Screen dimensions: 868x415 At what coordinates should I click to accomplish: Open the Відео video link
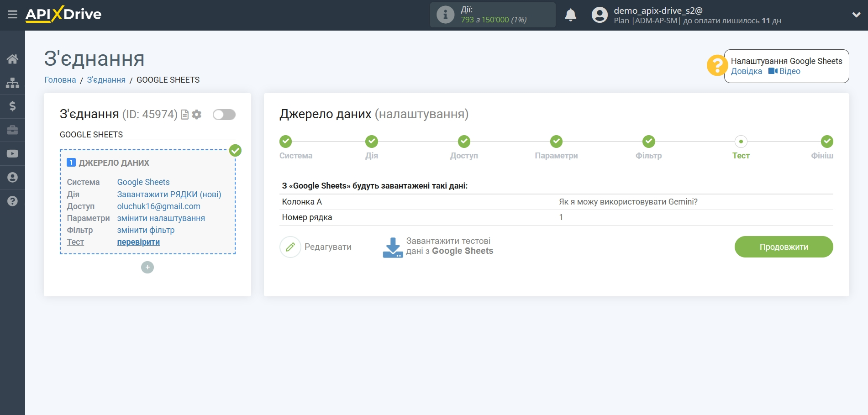(784, 71)
